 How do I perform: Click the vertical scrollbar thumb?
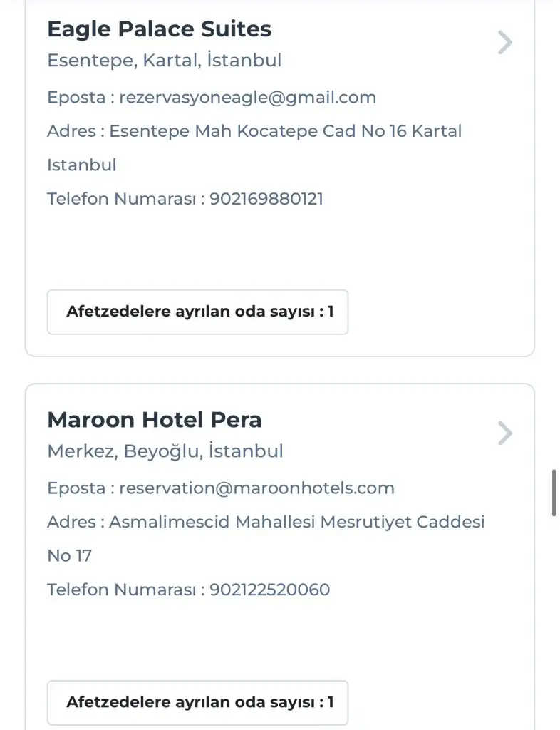click(x=554, y=492)
